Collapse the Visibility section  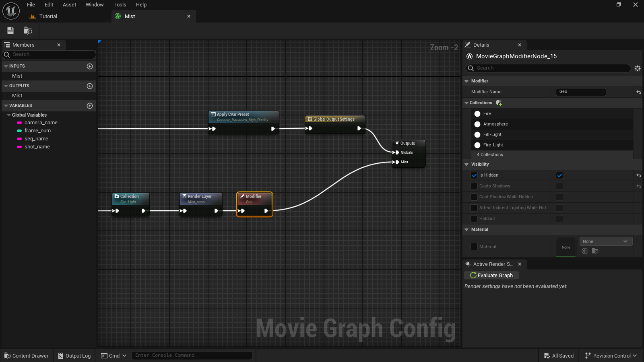[x=466, y=165]
